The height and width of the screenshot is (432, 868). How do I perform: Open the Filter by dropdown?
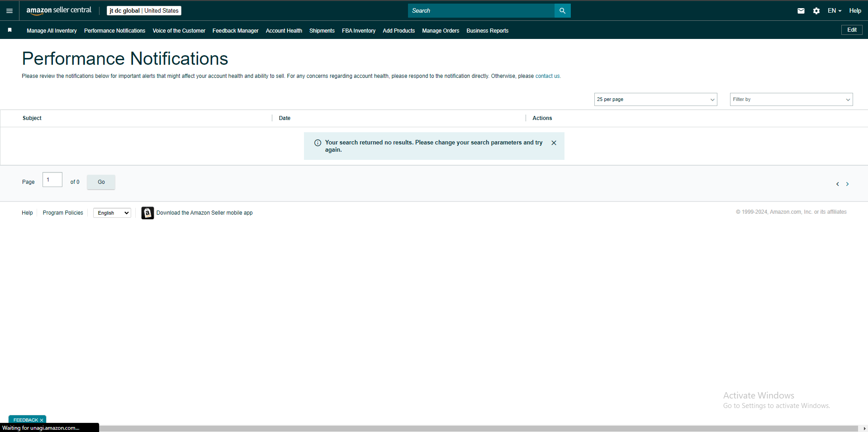791,99
